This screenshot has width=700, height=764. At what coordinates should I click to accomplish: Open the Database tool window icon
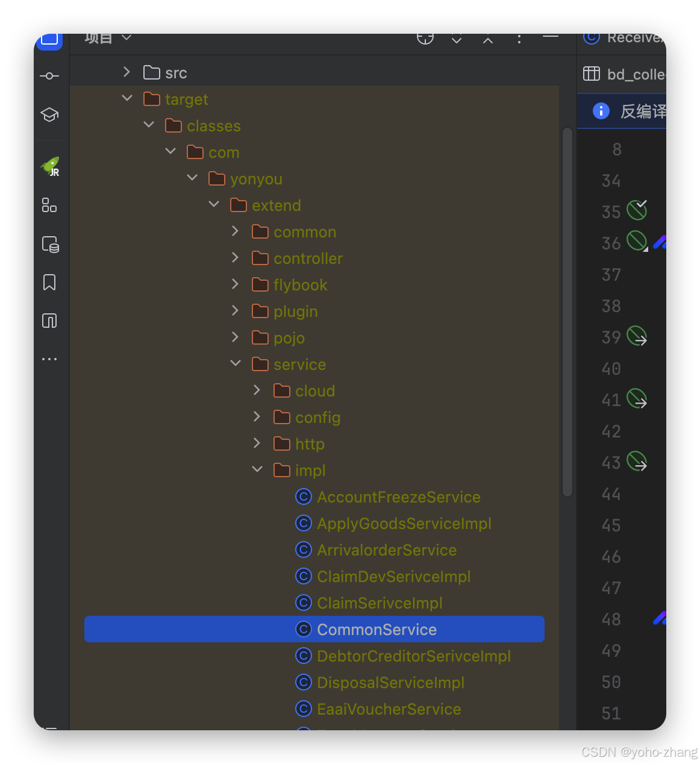pos(49,245)
